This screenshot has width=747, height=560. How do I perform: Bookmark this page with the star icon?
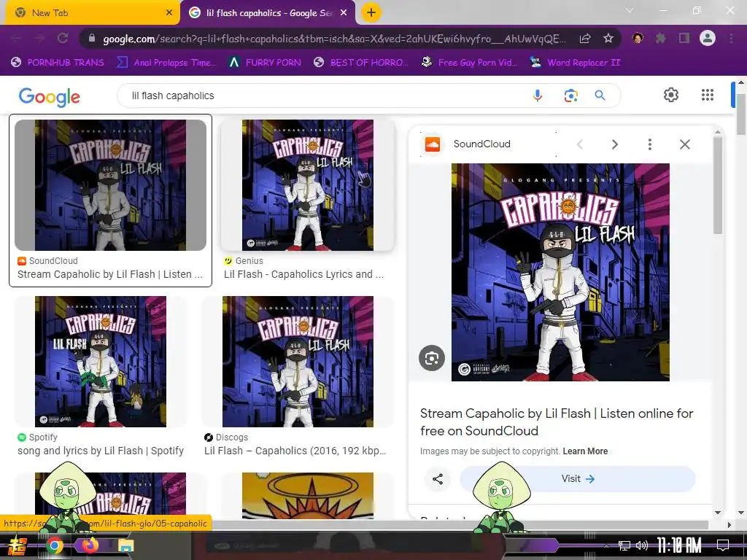(608, 39)
